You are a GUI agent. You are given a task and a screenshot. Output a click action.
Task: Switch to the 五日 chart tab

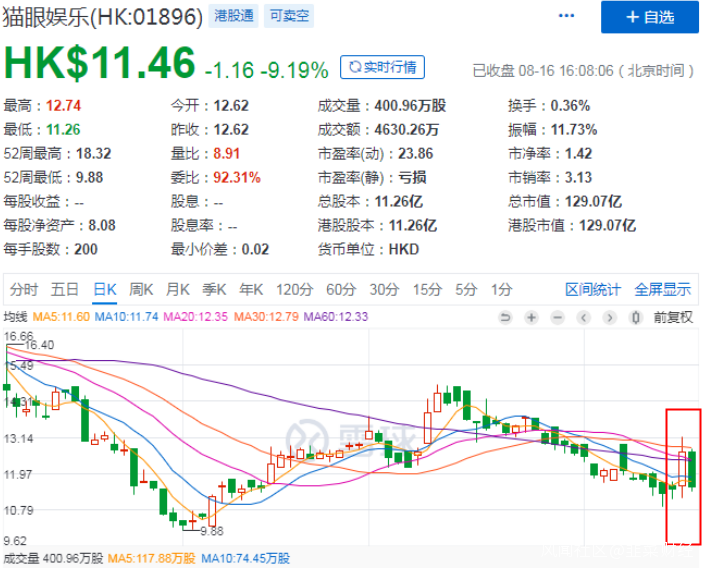[x=65, y=289]
